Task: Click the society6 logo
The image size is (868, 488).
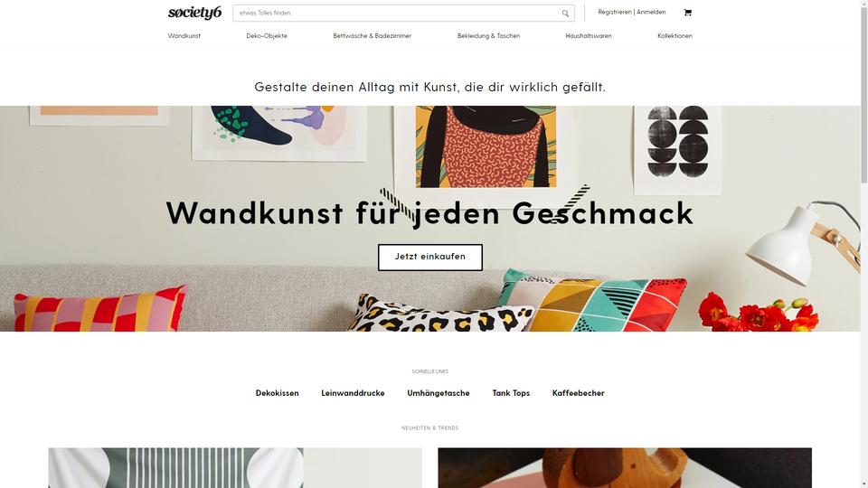Action: (x=195, y=13)
